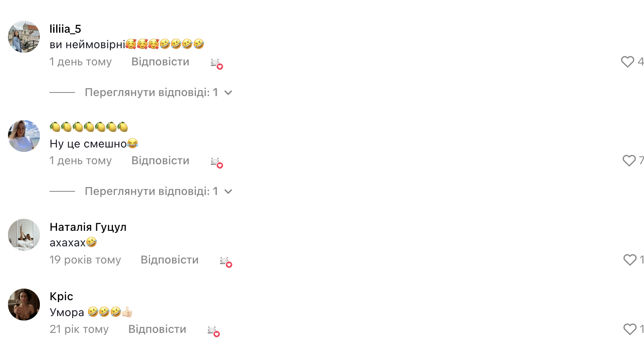Click the creator-liked badge under liliia_5's comment
Screen dimensions: 644x354
(217, 64)
